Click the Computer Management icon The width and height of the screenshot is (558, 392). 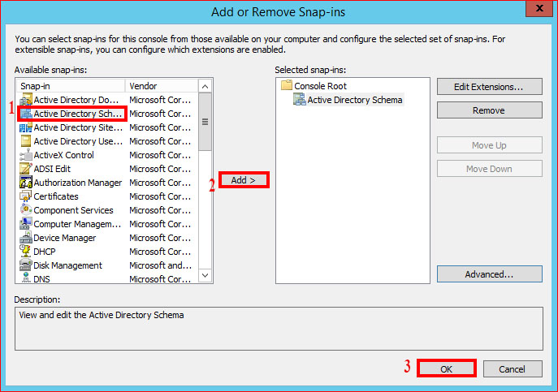(26, 224)
